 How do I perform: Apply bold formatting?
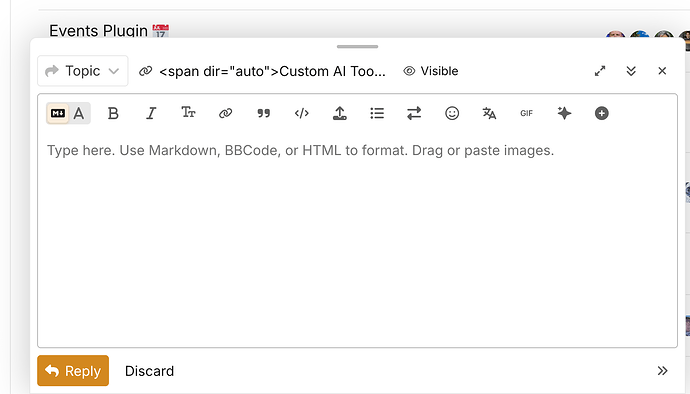(x=113, y=113)
